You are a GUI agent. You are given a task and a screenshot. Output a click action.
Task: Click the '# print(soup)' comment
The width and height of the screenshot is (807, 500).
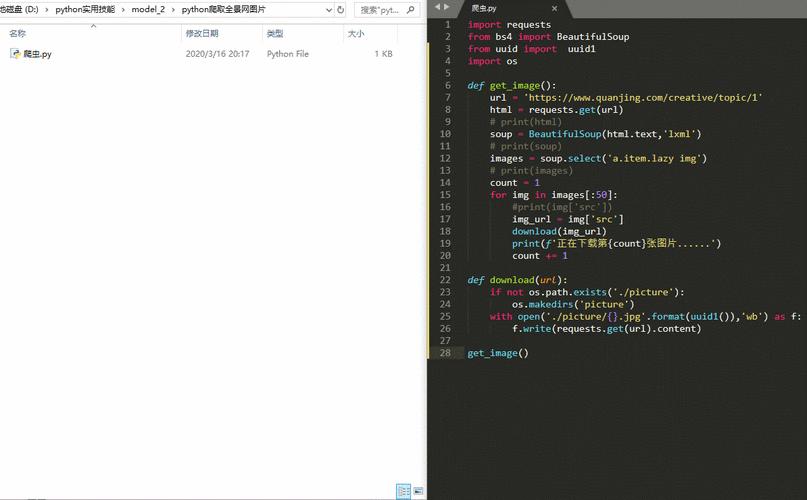coord(525,146)
